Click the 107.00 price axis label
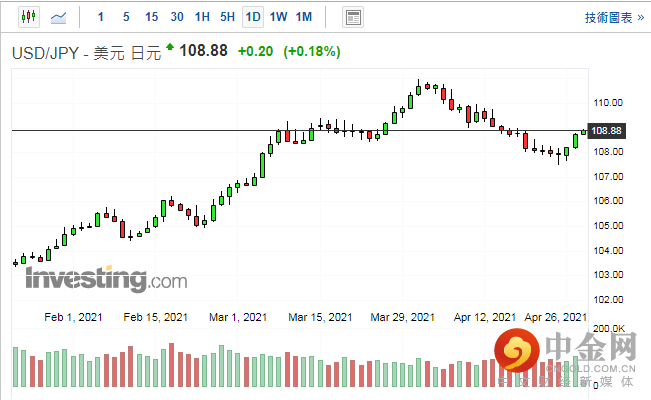The width and height of the screenshot is (651, 400). (608, 177)
